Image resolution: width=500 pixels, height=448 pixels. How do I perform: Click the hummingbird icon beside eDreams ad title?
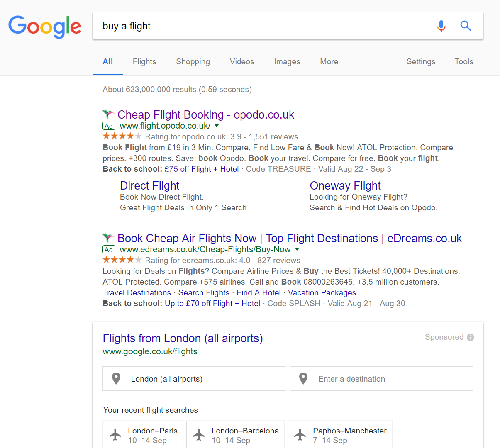108,238
